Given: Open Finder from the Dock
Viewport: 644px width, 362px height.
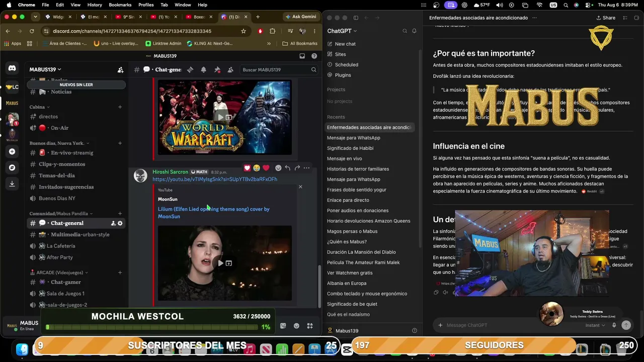Looking at the screenshot, I should [22, 349].
